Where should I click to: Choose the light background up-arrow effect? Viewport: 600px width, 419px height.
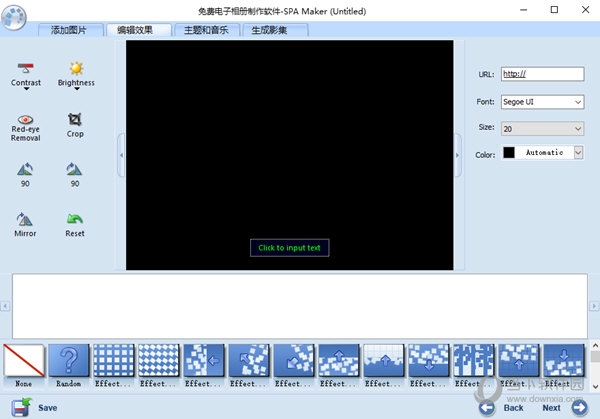[x=384, y=360]
